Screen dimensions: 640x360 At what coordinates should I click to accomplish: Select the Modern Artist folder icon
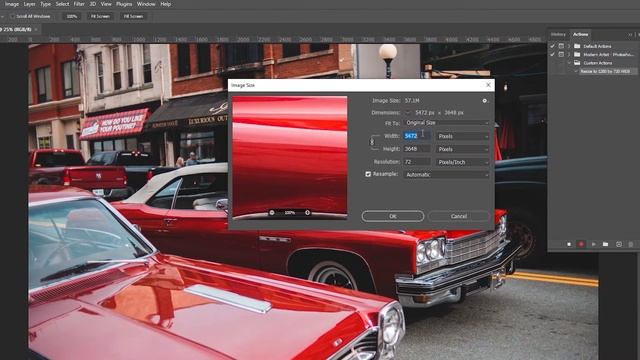(577, 54)
